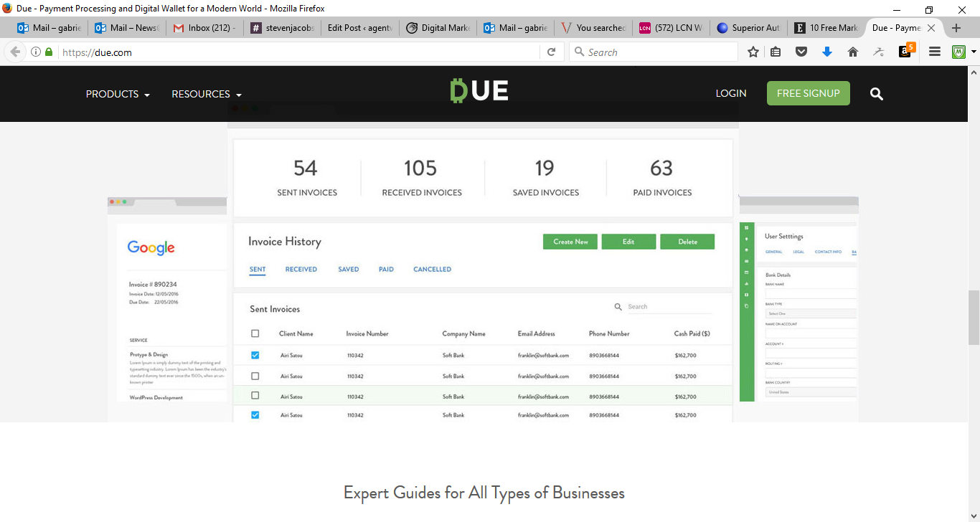
Task: Open the Firefox hamburger menu
Action: [x=934, y=52]
